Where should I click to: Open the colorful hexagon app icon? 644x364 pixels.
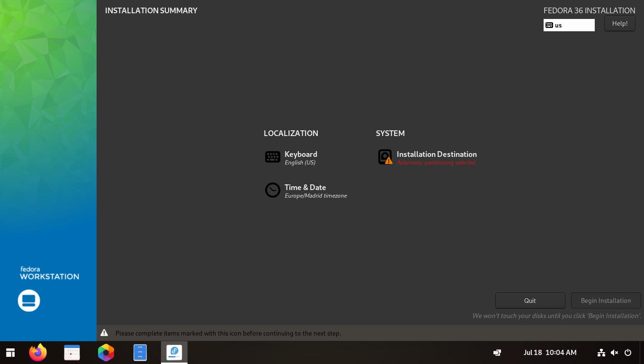coord(106,353)
